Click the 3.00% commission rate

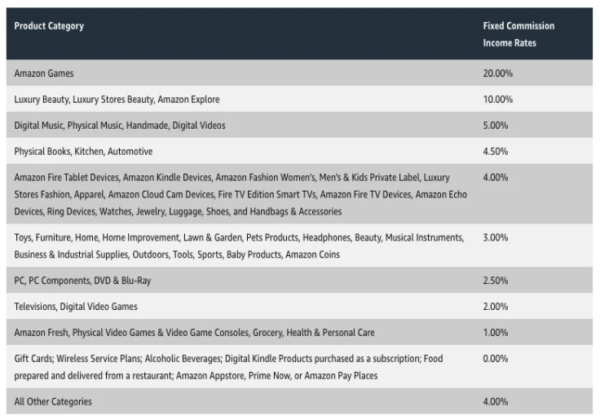tap(496, 238)
